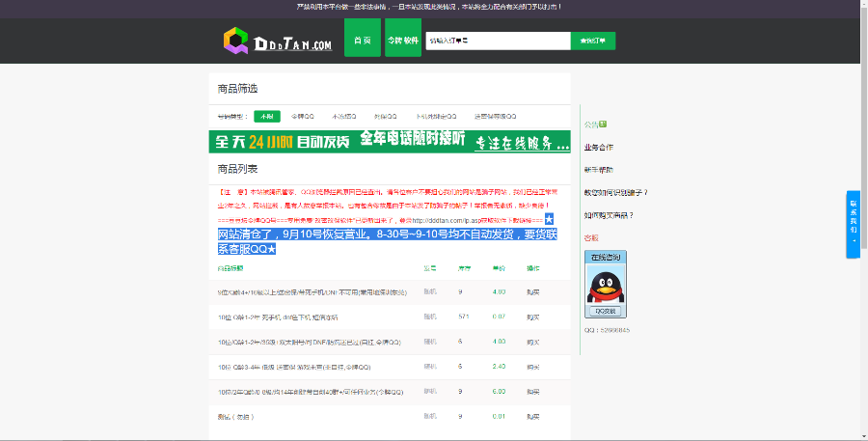Image resolution: width=868 pixels, height=441 pixels.
Task: Filter products by 令牌QQ type
Action: (x=302, y=117)
